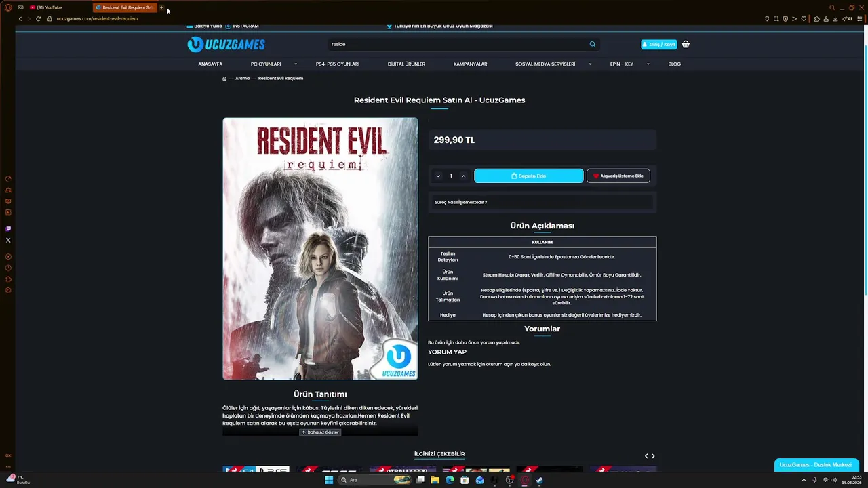
Task: Show next items in İlginizi Çekebilir carousel
Action: pyautogui.click(x=653, y=456)
